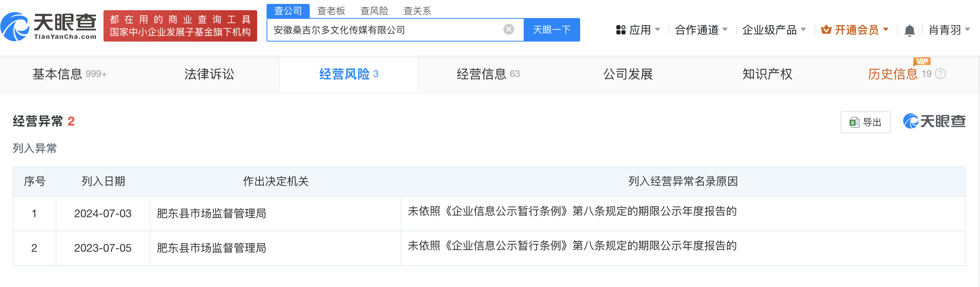Screen dimensions: 980x287
Task: Click the 经营异常 section heading
Action: point(38,121)
